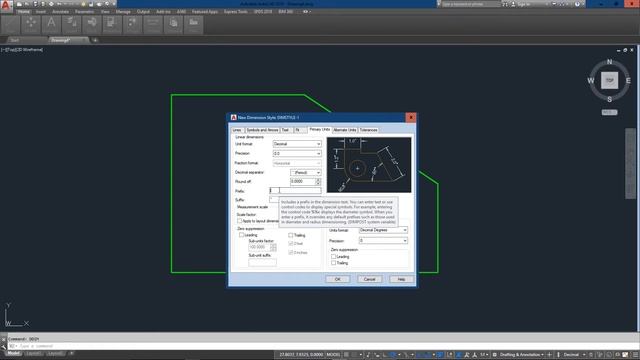Click the W direction on ViewCube compass
This screenshot has width=640, height=360.
591,80
